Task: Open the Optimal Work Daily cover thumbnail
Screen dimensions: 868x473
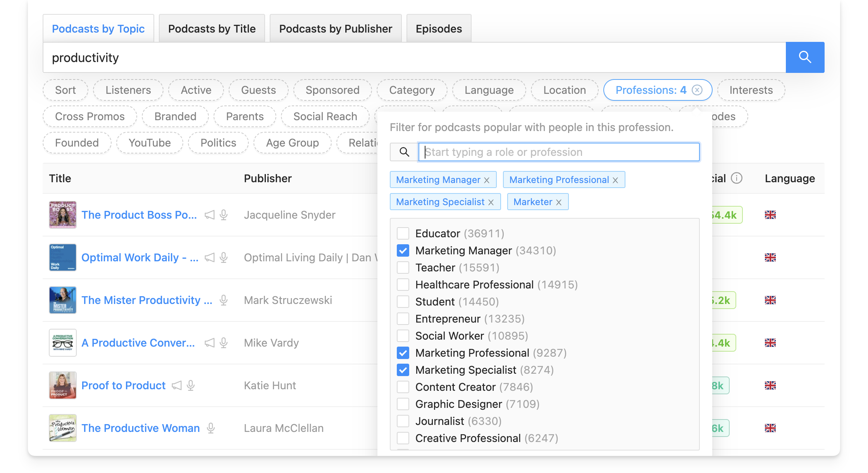Action: point(63,257)
